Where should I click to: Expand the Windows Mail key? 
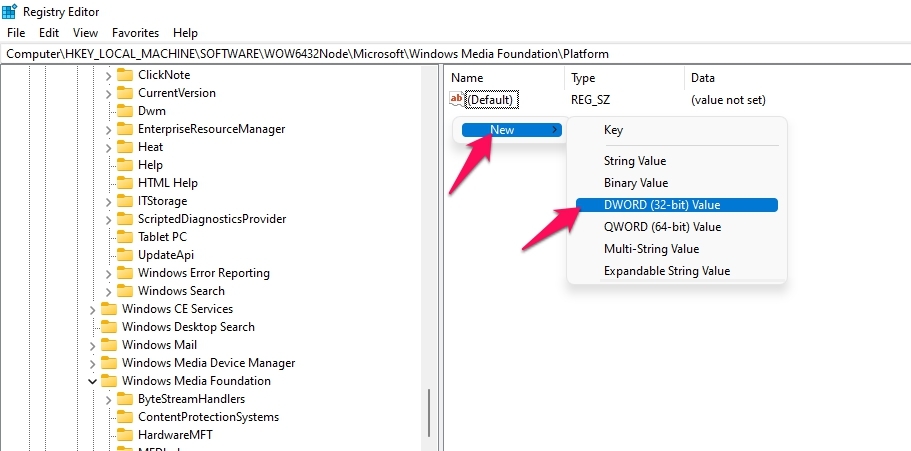click(92, 346)
